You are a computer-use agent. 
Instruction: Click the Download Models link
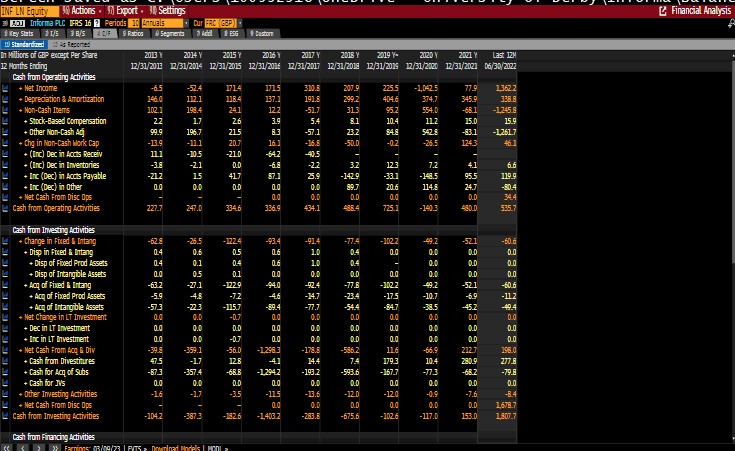click(x=176, y=448)
